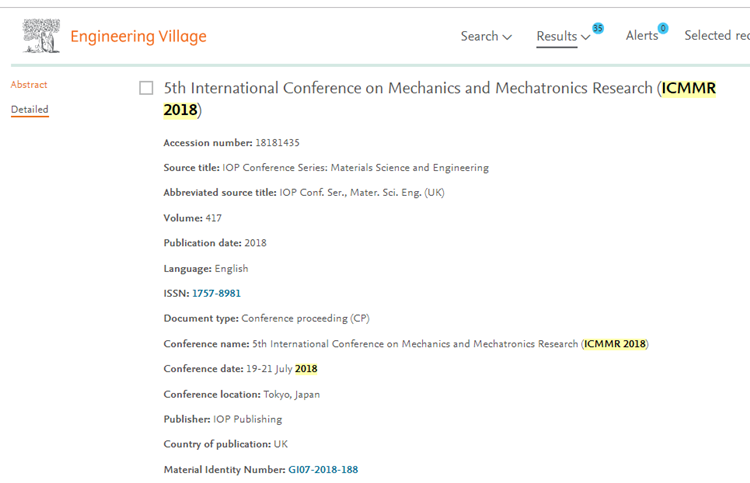750x483 pixels.
Task: Click conference location Tokyo, Japan
Action: point(292,395)
